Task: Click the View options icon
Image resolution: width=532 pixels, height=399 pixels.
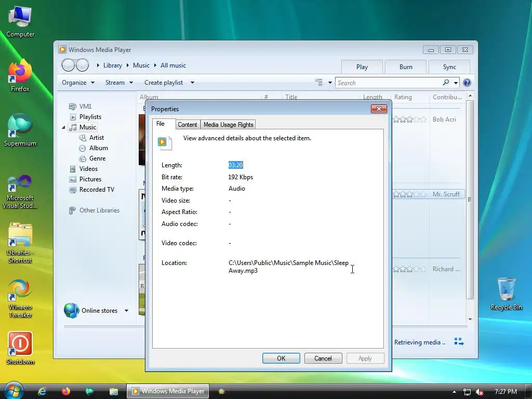Action: 318,83
